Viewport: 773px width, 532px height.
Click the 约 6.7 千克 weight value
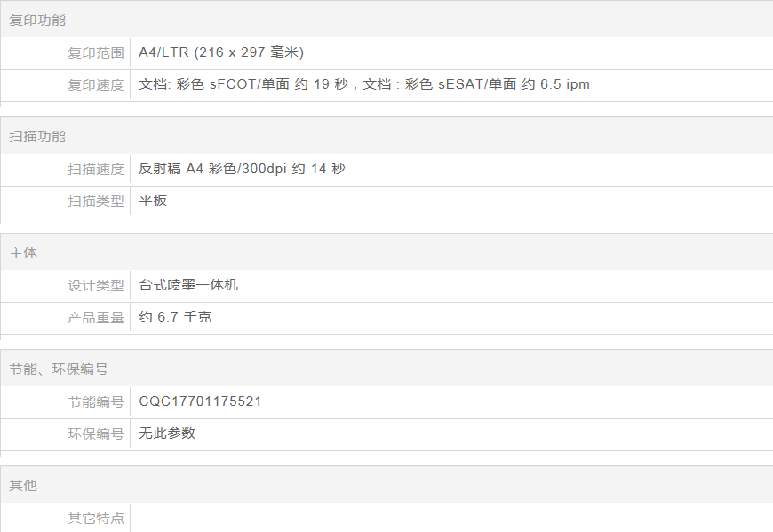click(x=175, y=317)
